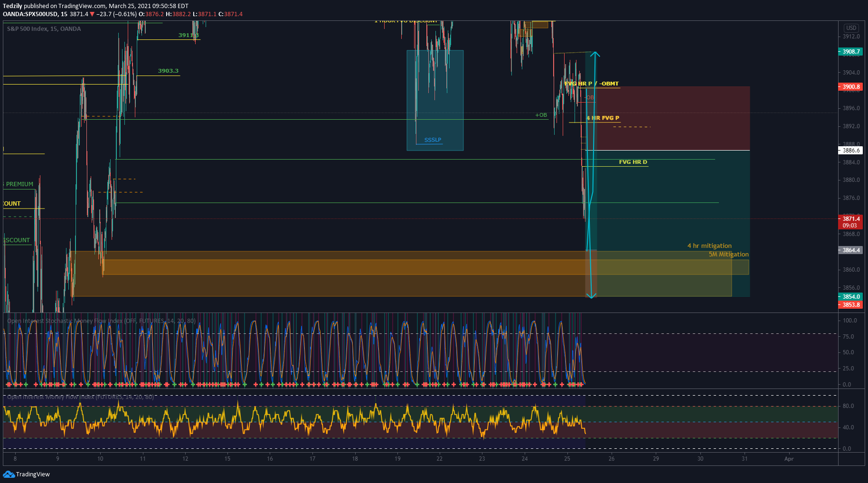Viewport: 868px width, 483px height.
Task: Select the orange 5M mitigation zone rectangle
Action: point(426,267)
